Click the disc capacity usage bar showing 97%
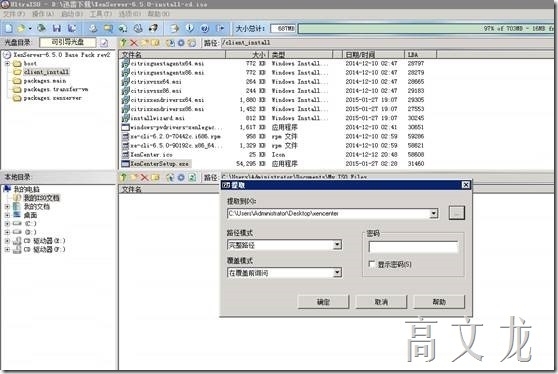The width and height of the screenshot is (558, 374). (426, 28)
